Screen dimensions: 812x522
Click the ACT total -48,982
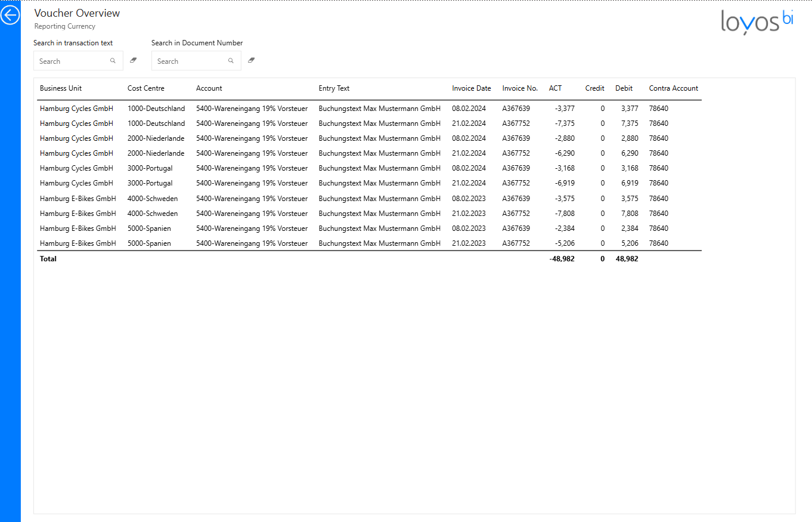click(562, 259)
